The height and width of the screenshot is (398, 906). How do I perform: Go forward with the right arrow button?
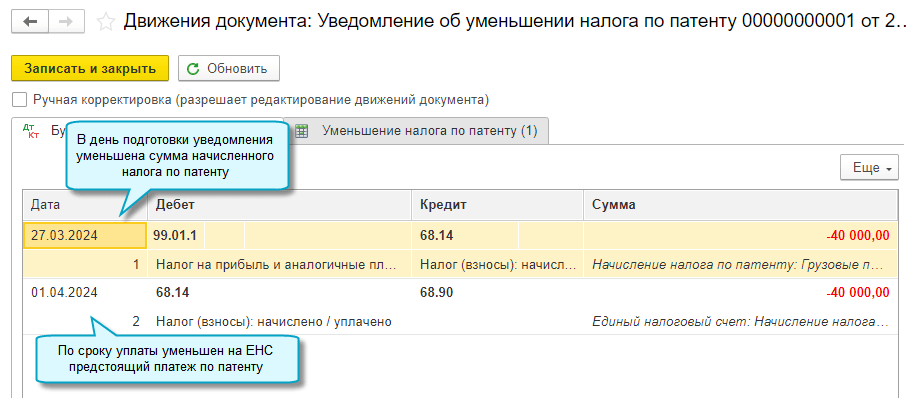pyautogui.click(x=66, y=22)
